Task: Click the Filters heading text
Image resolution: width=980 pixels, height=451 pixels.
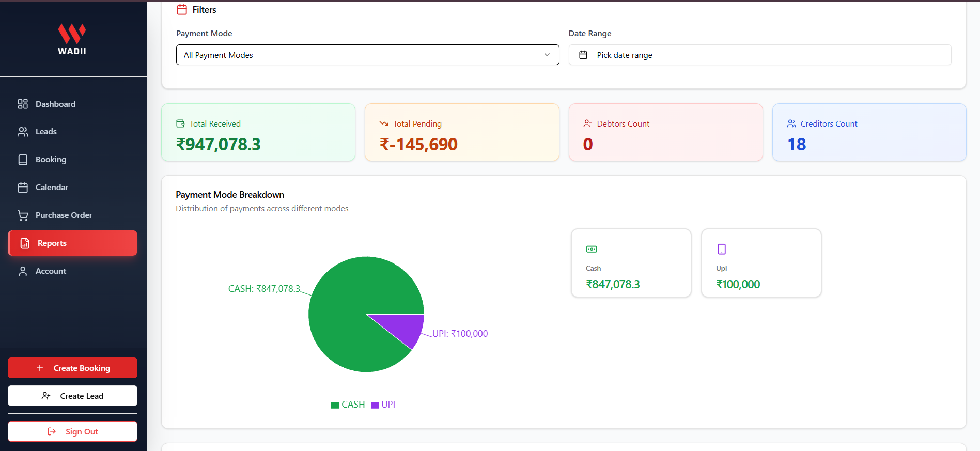Action: 205,10
